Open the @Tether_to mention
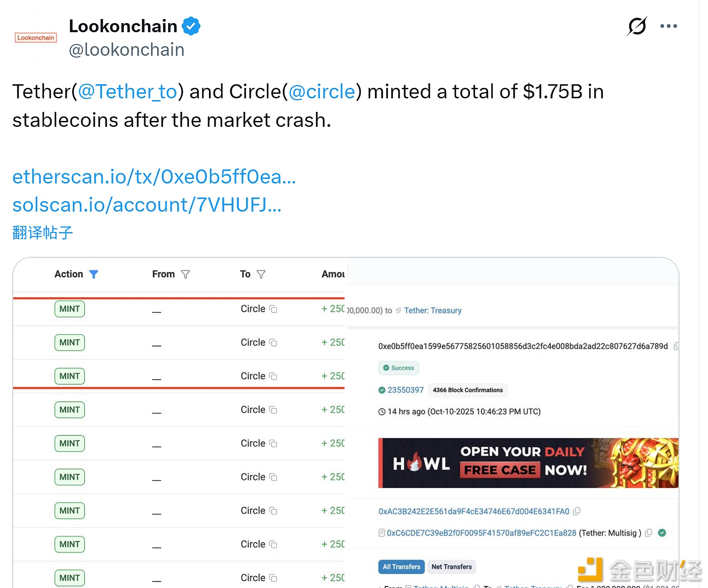 click(x=127, y=92)
